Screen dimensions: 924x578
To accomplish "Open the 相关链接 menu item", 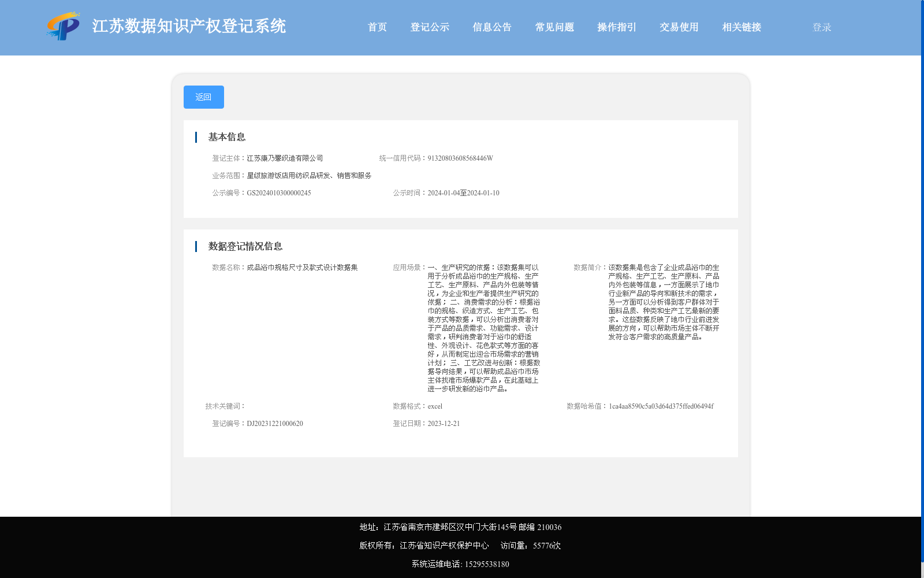I will 742,27.
